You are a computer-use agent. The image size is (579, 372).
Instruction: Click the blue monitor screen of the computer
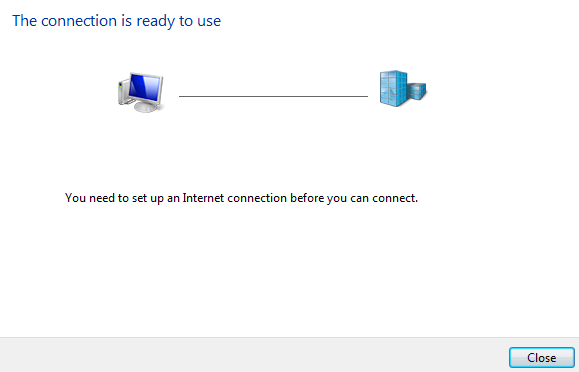[145, 88]
